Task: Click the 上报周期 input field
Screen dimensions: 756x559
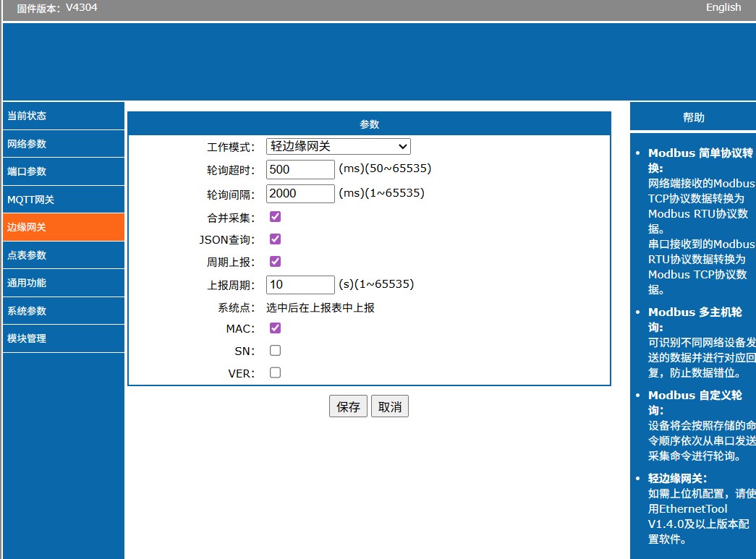Action: click(300, 285)
